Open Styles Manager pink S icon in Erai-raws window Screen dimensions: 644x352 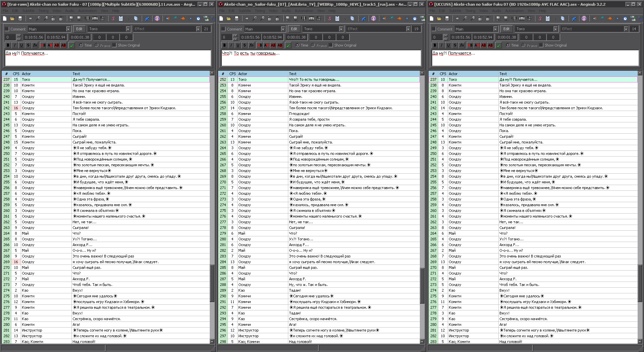click(113, 18)
